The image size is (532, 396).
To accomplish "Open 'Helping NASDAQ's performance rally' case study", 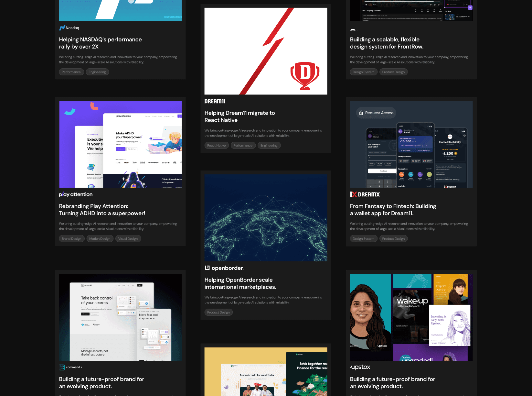I will pyautogui.click(x=100, y=43).
